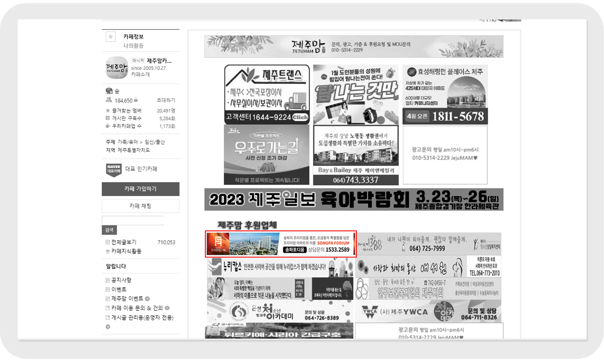This screenshot has width=604, height=364.
Task: Click the 광고문의 placeholder in the ad grid
Action: [x=445, y=155]
